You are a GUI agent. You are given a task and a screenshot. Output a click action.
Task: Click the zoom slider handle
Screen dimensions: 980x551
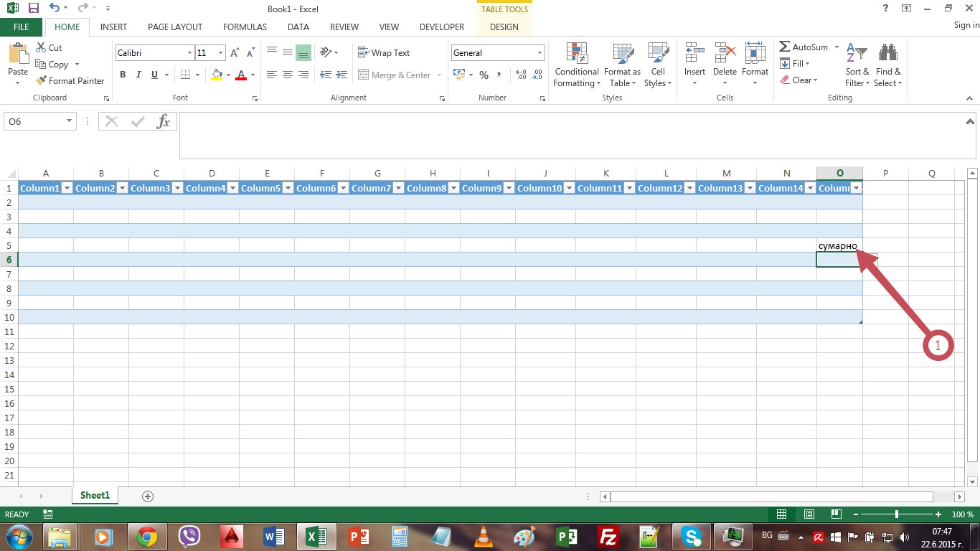point(897,514)
